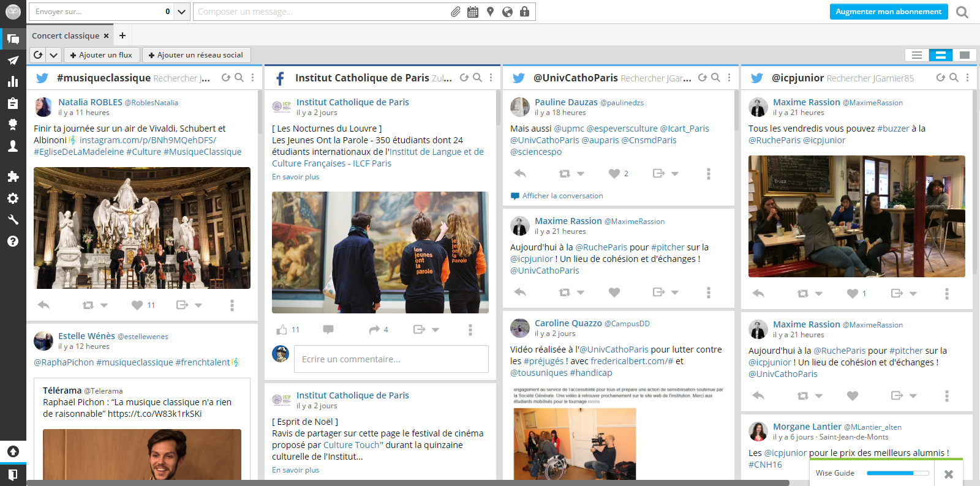This screenshot has width=980, height=486.
Task: Open Assignments clipboard sidebar icon
Action: click(13, 103)
